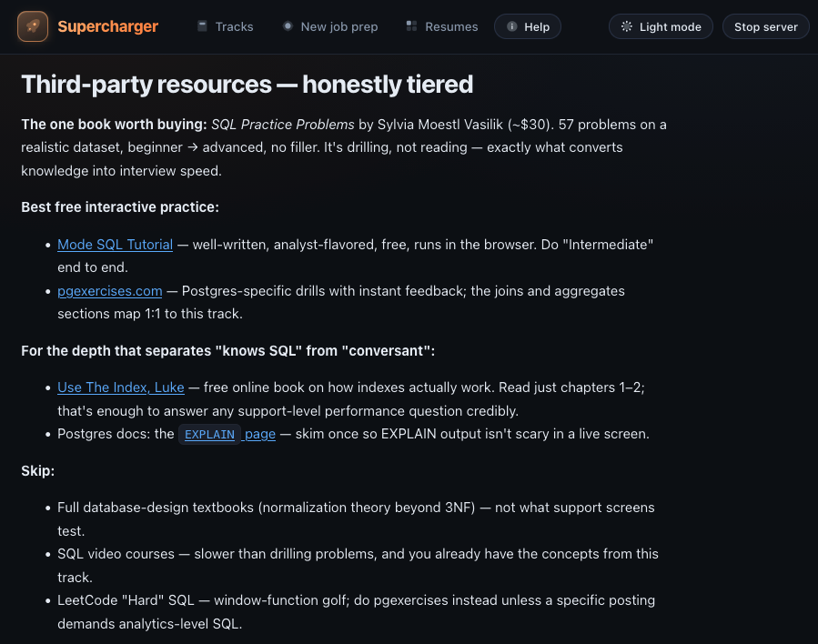Visit the pgexercises.com link
This screenshot has width=818, height=644.
point(109,290)
